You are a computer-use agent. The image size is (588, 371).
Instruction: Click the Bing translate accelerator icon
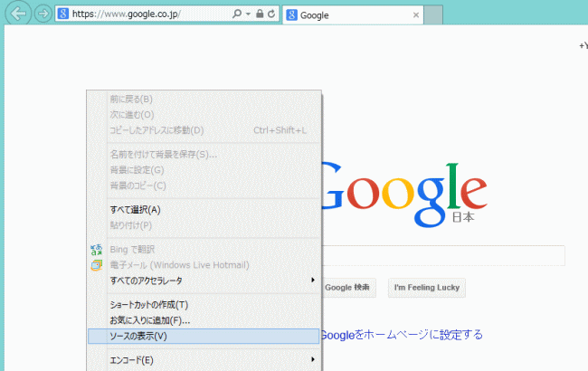tap(97, 250)
